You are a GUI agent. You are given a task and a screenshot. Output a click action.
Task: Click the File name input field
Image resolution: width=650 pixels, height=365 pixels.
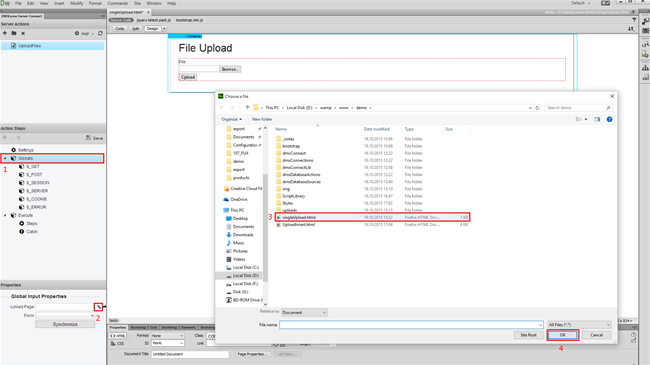pos(411,325)
